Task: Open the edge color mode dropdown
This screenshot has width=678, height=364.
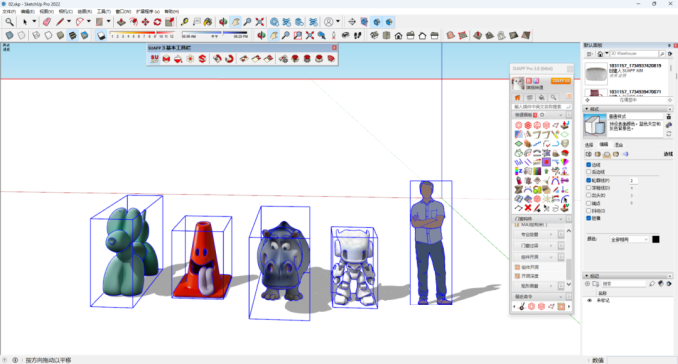Action: pos(629,239)
